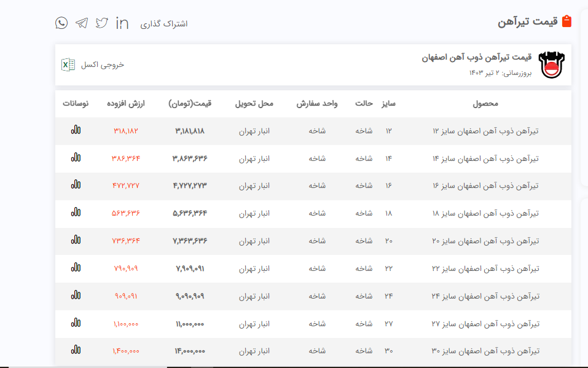Click the Excel export icon
Screen dimensions: 588x368
68,65
